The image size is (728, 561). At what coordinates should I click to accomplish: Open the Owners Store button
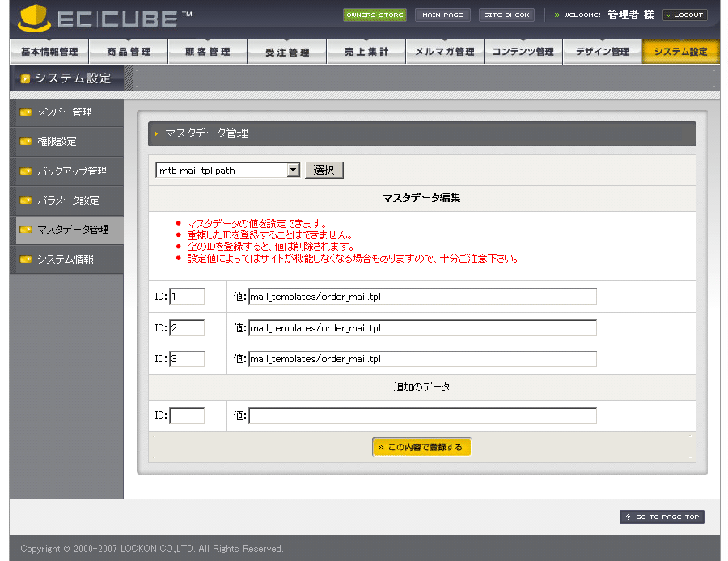click(x=375, y=15)
